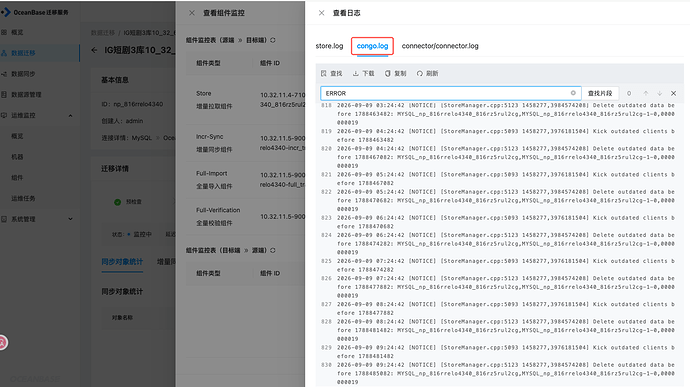Close the 查看组件监控 panel
This screenshot has height=387, width=690.
click(x=191, y=13)
